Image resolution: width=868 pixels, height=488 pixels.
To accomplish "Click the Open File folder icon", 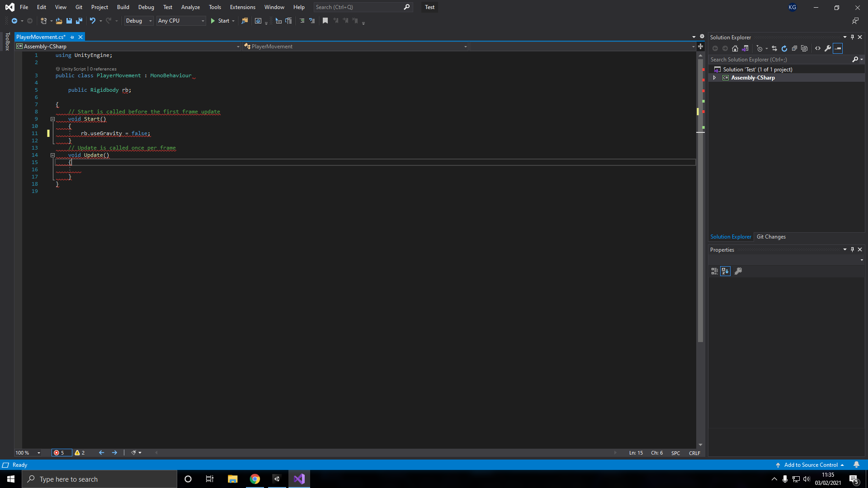I will 59,21.
